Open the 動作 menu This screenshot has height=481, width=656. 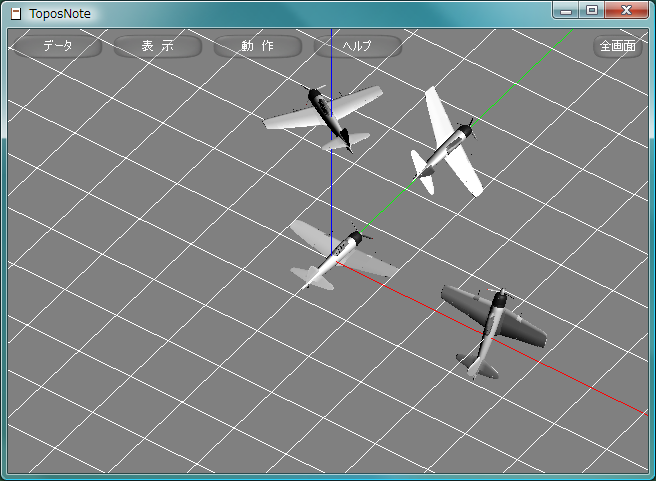click(x=257, y=46)
